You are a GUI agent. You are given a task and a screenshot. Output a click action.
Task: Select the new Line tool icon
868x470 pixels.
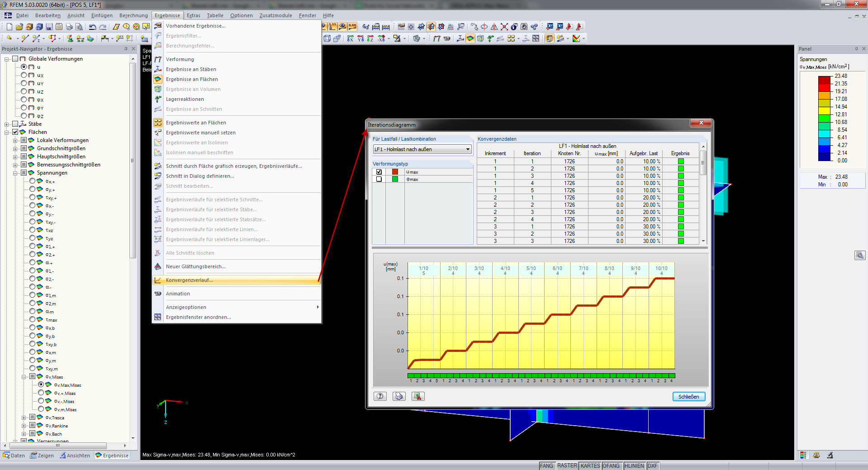pos(25,38)
